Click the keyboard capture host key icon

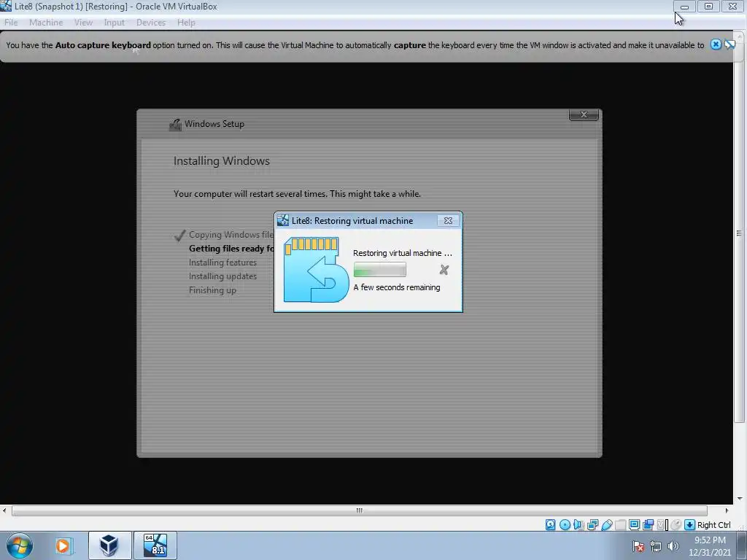click(x=689, y=525)
